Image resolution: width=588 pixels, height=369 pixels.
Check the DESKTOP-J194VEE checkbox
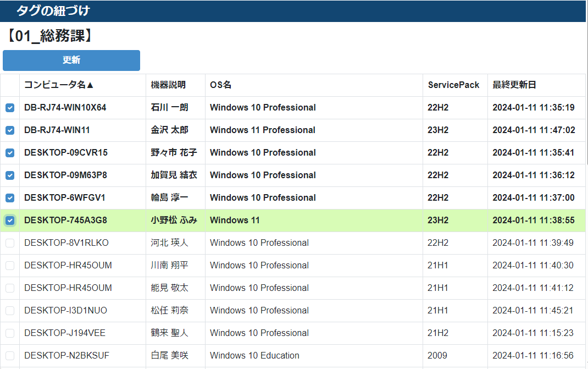[x=10, y=333]
